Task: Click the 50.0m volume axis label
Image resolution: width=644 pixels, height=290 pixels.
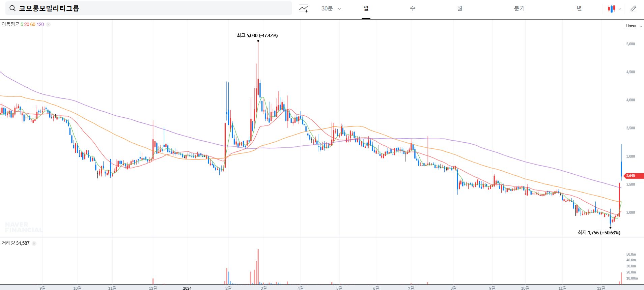Action: pyautogui.click(x=631, y=254)
